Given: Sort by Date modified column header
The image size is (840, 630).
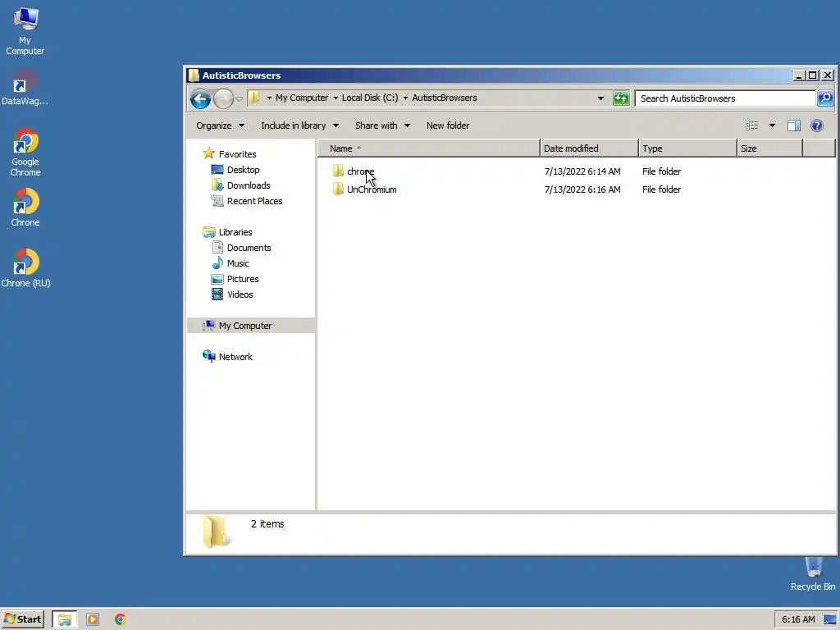Looking at the screenshot, I should pos(589,148).
